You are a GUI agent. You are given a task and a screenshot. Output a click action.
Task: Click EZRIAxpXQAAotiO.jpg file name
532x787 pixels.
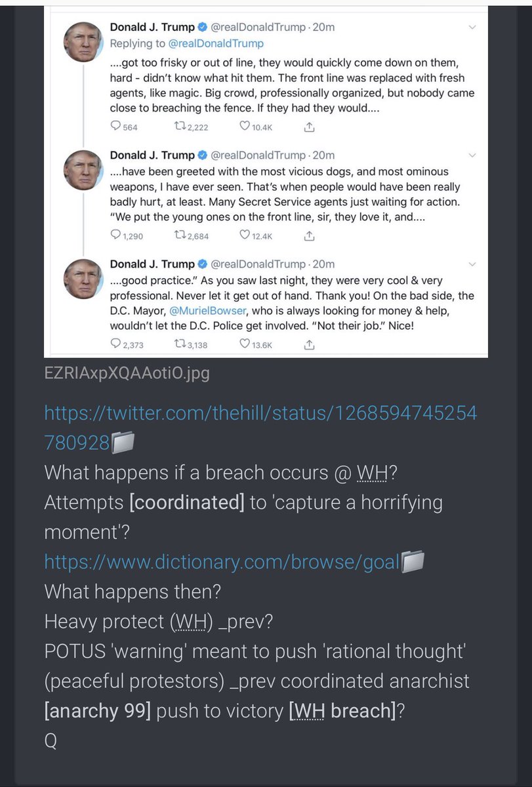(x=127, y=373)
